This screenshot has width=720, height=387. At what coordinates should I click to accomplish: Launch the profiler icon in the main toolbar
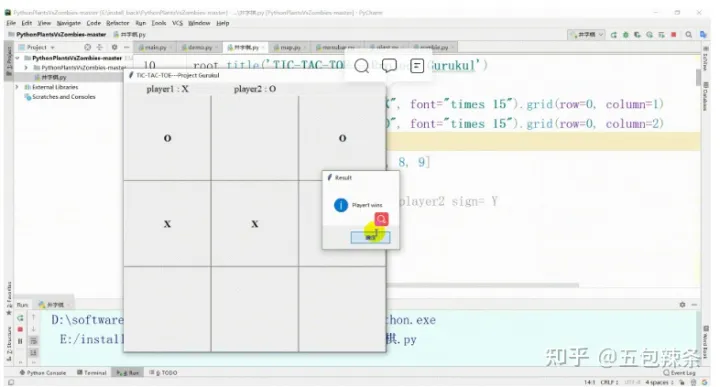pyautogui.click(x=649, y=34)
